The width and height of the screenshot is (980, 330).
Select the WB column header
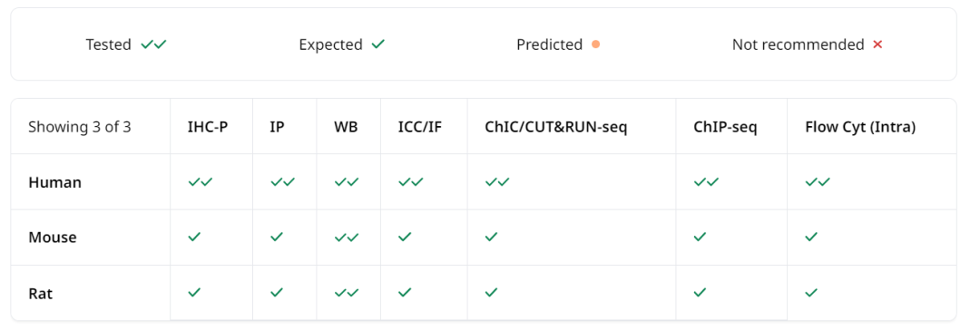point(346,128)
